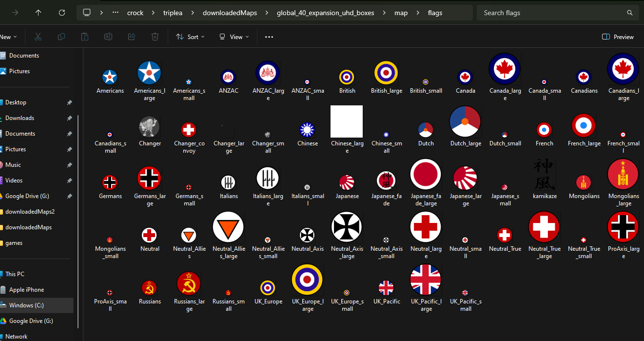Click the Refresh button
Viewport: 644px width, 341px height.
click(62, 13)
